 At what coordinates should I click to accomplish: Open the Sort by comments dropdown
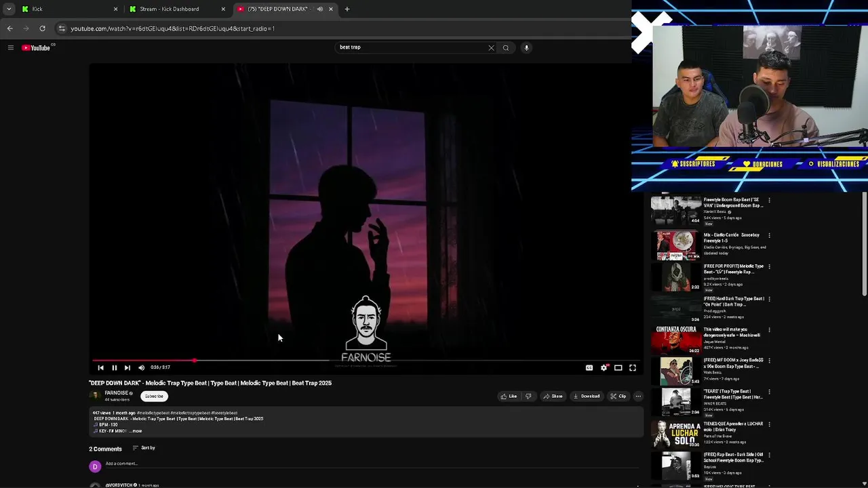pos(144,448)
